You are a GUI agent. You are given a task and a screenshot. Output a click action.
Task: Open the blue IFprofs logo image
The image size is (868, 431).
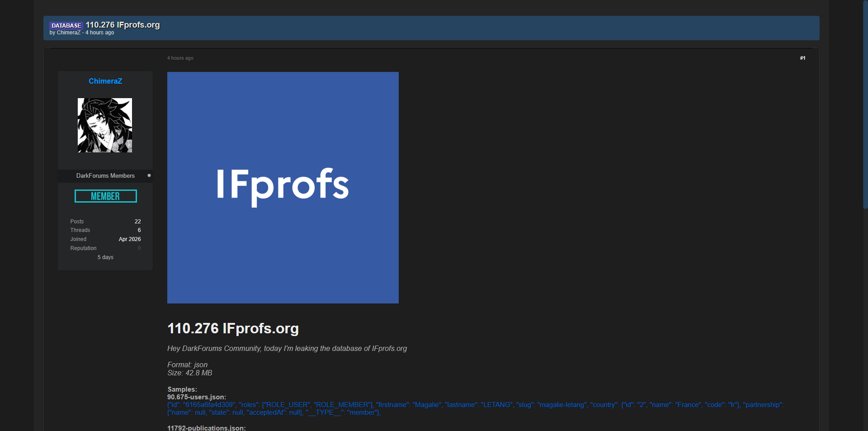click(283, 187)
